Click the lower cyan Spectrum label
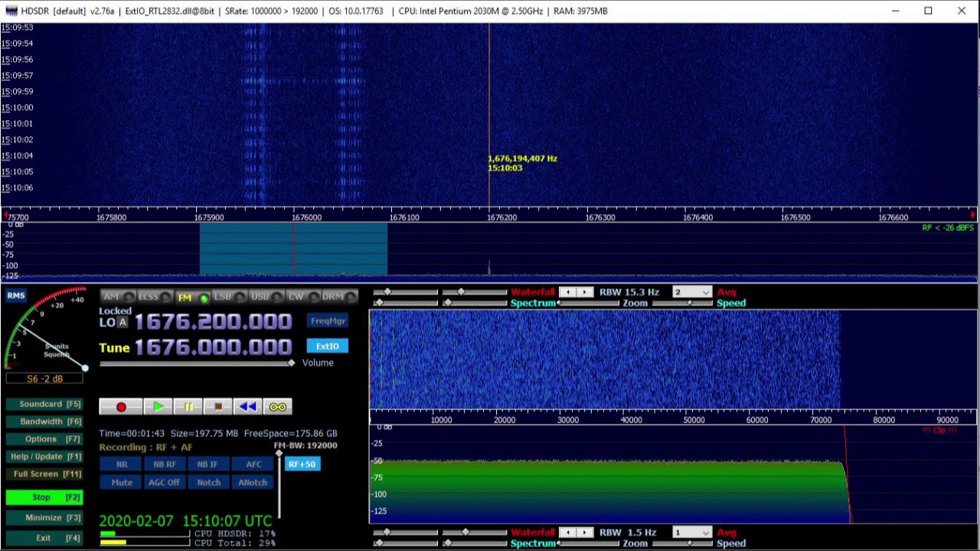 click(533, 543)
